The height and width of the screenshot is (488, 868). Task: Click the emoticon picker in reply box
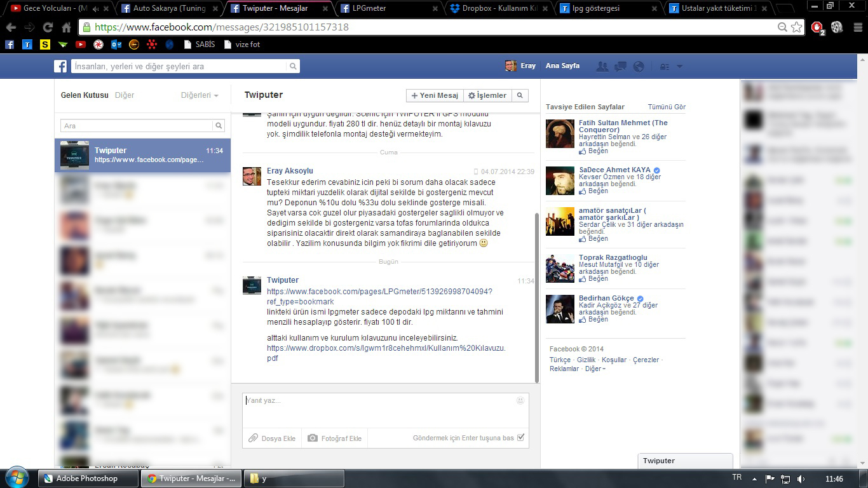tap(520, 400)
